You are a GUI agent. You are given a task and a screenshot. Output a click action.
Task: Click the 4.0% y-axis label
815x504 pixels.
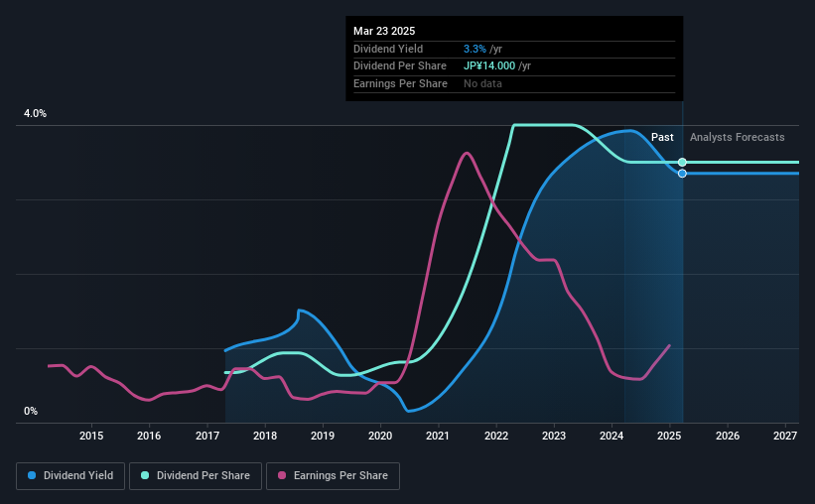tap(35, 113)
